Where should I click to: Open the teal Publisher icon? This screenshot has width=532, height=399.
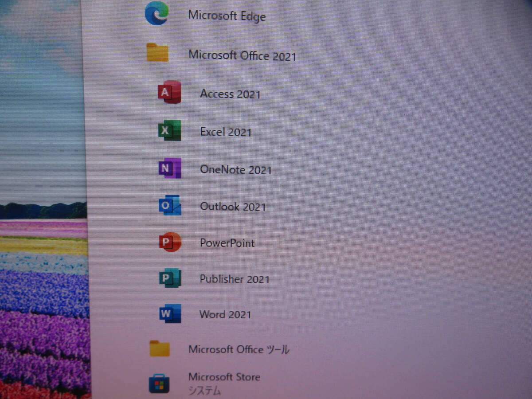tap(170, 278)
